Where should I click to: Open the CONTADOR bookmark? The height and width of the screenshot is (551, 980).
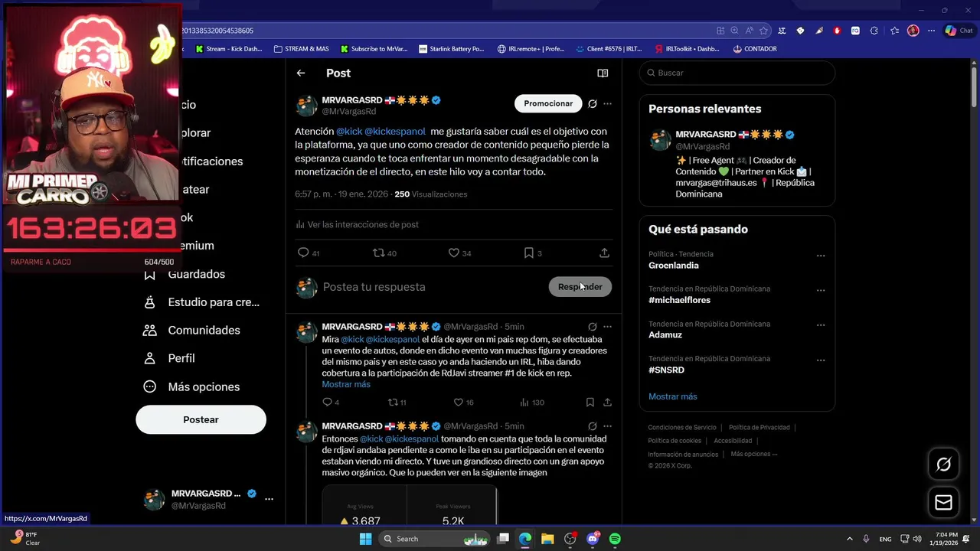(x=754, y=49)
